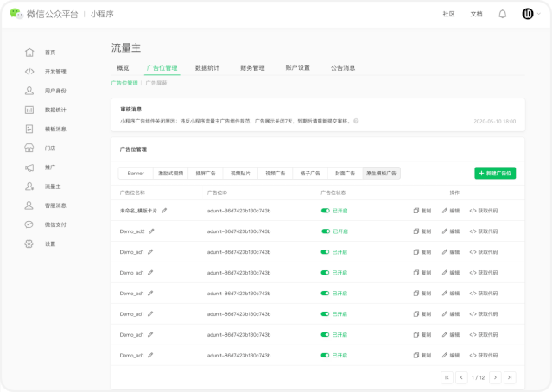Expand the account dropdown chevron beside avatar
The width and height of the screenshot is (552, 392).
539,14
